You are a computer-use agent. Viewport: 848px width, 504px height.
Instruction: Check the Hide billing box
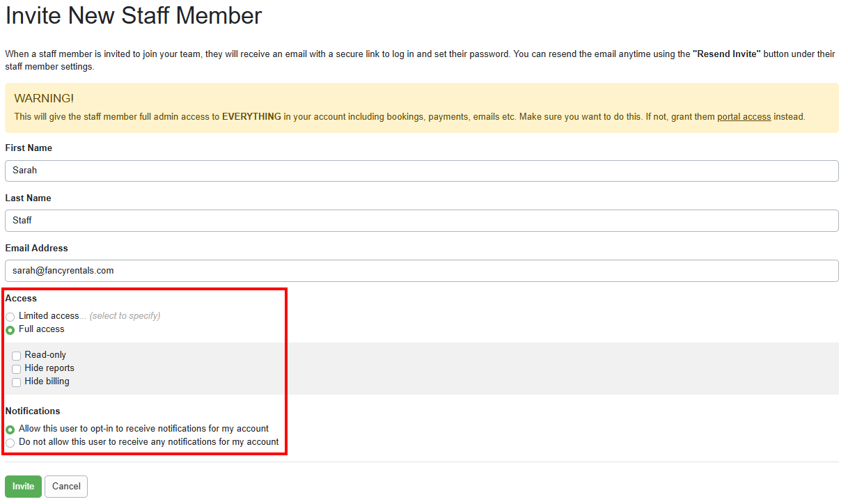(16, 381)
